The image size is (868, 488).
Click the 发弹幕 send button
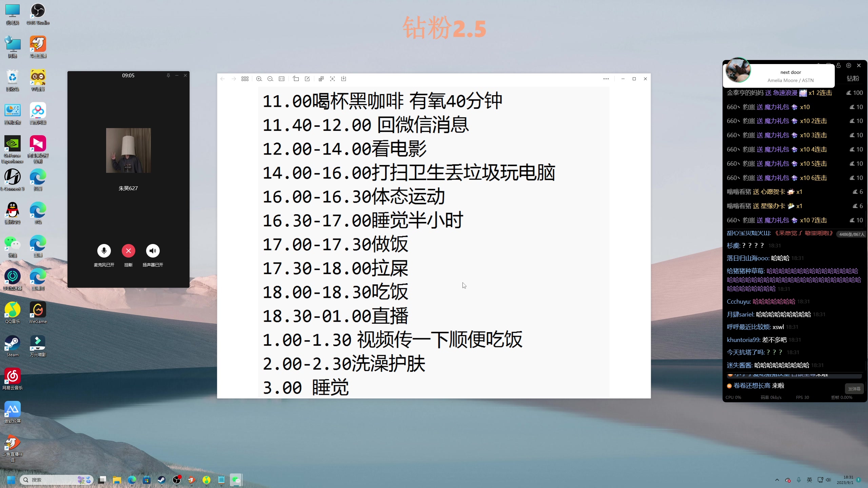(854, 389)
